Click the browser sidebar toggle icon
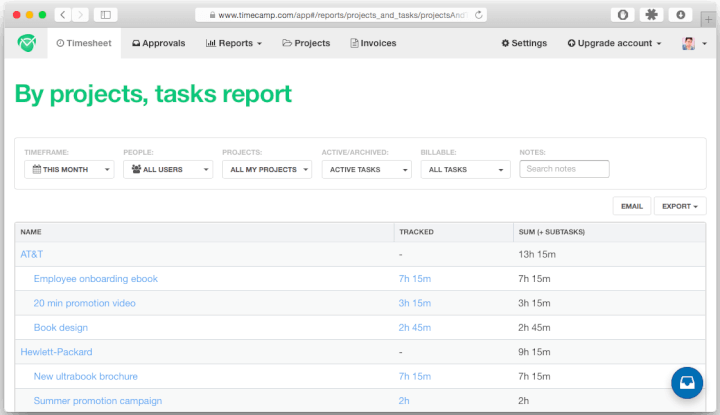The image size is (720, 415). tap(105, 15)
